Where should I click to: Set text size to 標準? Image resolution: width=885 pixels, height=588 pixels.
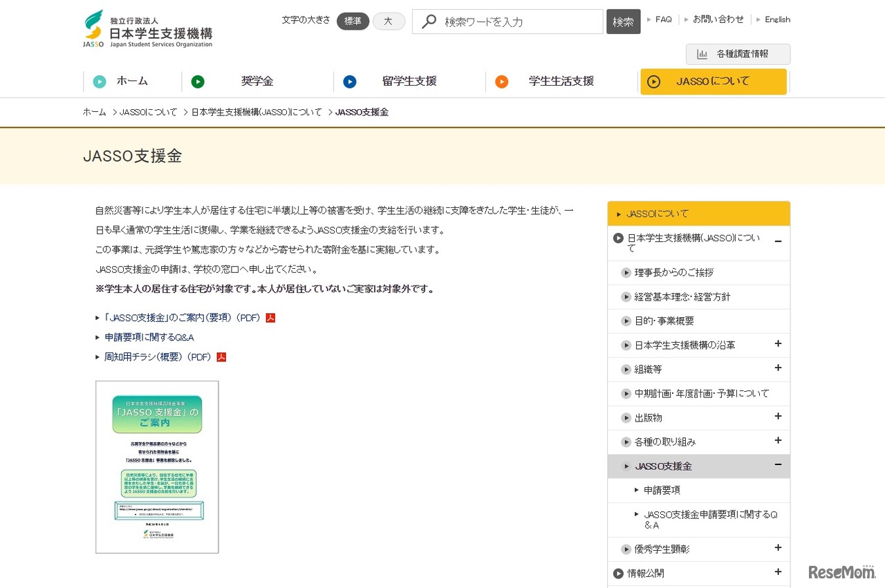click(353, 21)
